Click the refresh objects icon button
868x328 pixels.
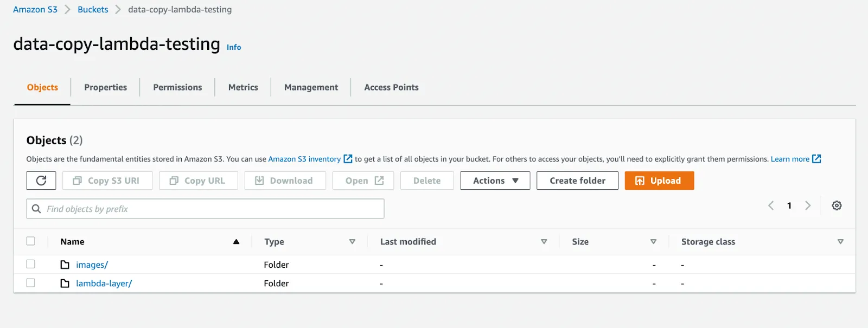(41, 181)
